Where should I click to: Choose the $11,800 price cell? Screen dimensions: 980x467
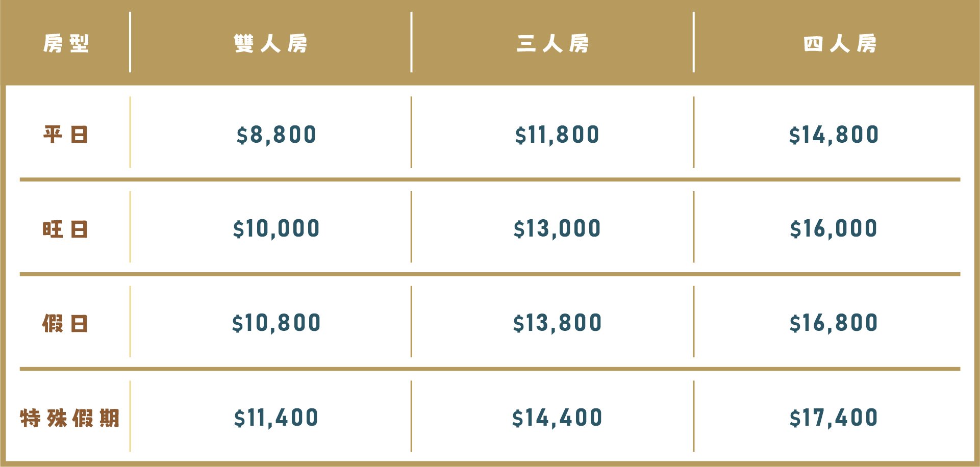[557, 135]
